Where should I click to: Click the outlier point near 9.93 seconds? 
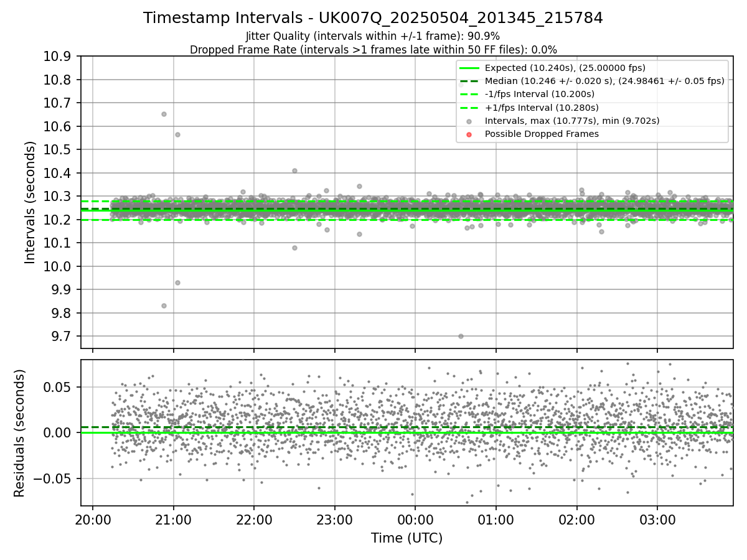[x=177, y=282]
